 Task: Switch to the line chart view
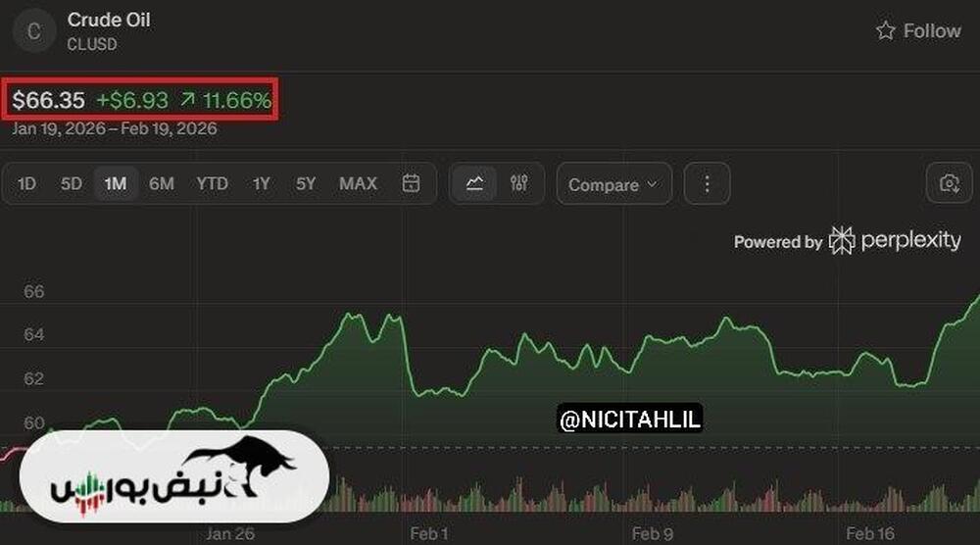[x=475, y=183]
